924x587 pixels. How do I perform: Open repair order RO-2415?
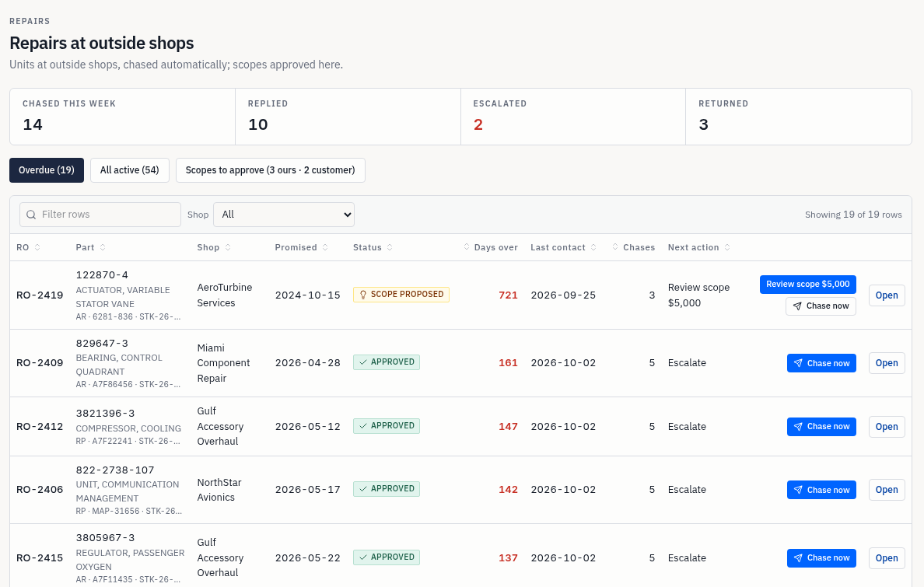point(887,558)
